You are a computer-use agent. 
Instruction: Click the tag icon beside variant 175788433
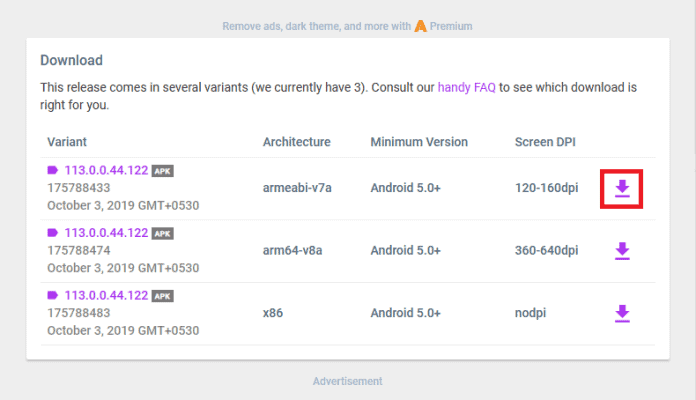(53, 170)
